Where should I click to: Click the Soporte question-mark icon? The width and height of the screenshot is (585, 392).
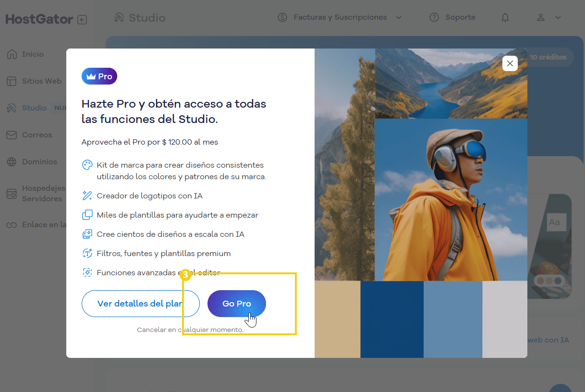pyautogui.click(x=434, y=17)
